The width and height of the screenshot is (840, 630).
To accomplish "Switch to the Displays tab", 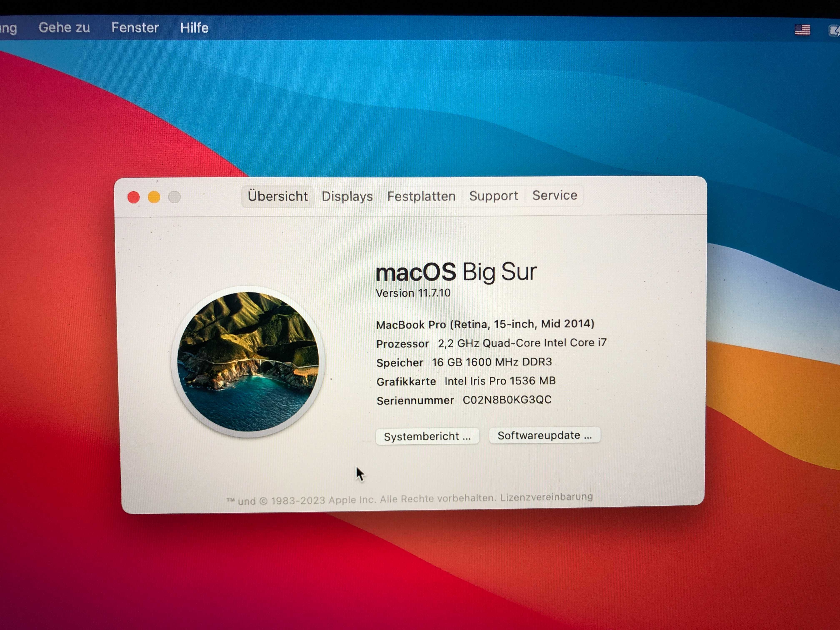I will tap(347, 196).
